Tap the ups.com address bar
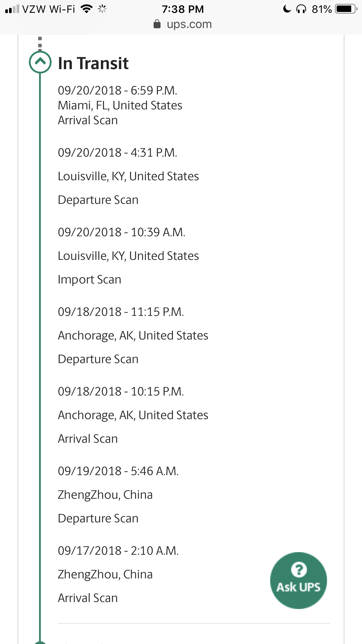 (183, 24)
